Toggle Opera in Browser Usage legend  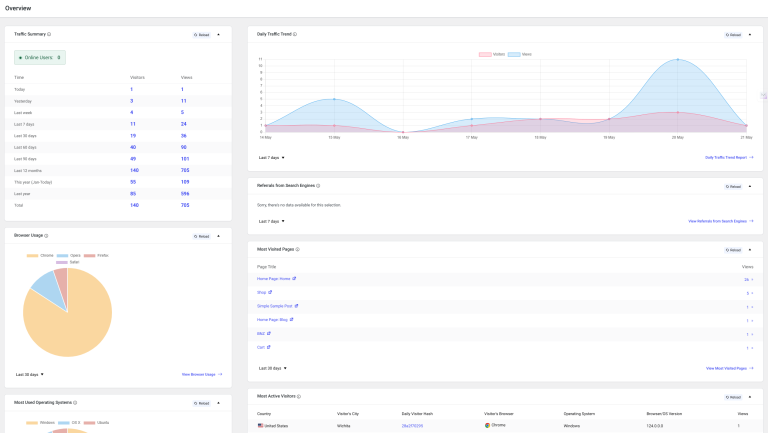point(69,256)
